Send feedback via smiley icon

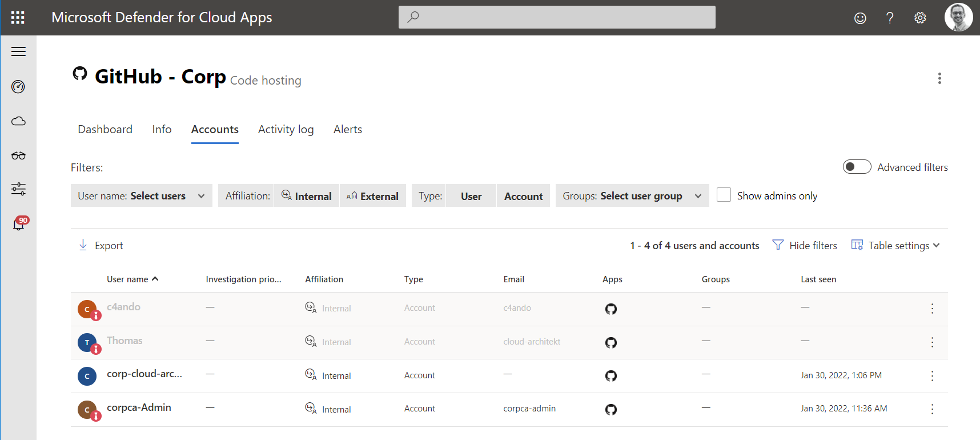tap(860, 18)
